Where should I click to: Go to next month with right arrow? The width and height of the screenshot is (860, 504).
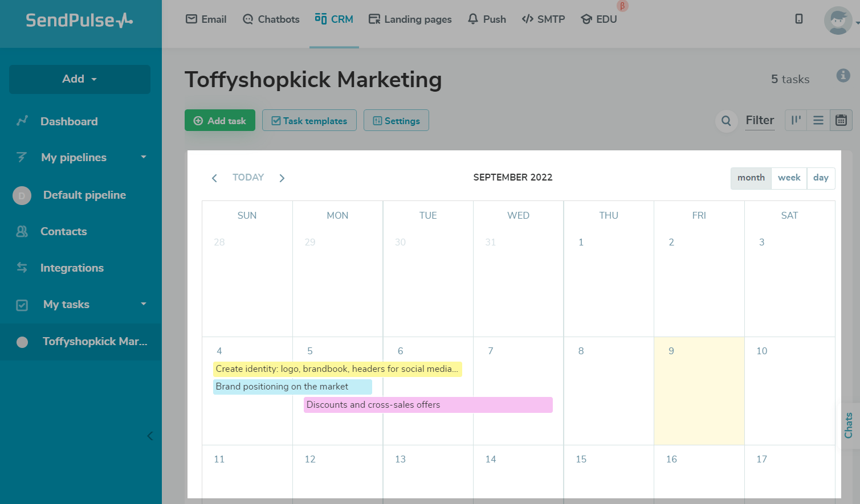coord(282,178)
